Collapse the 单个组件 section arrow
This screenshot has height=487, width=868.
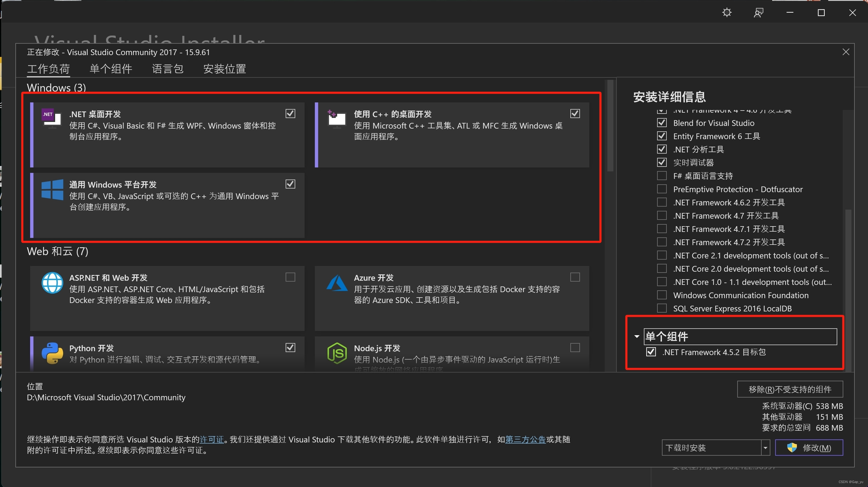click(637, 336)
